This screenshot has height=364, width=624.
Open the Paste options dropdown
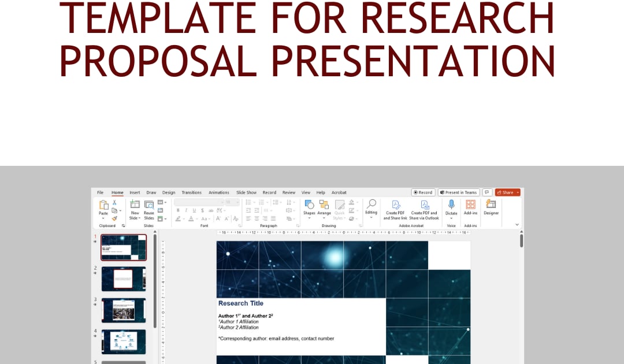pos(104,217)
